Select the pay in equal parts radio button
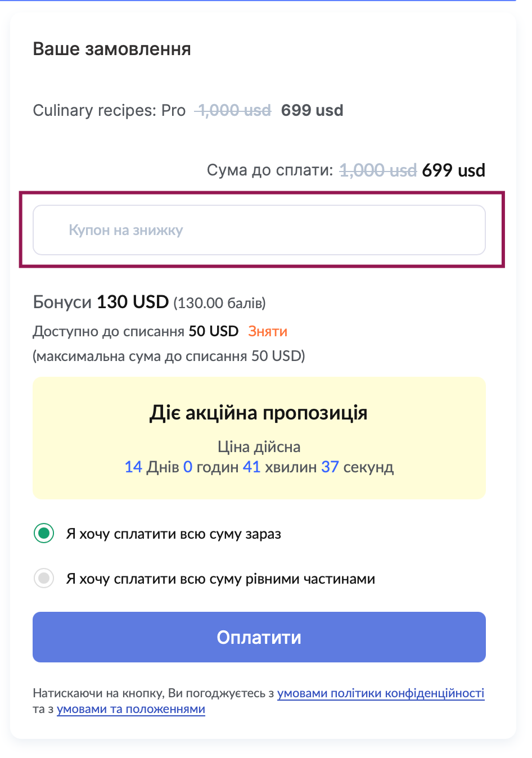This screenshot has height=758, width=532. (44, 578)
